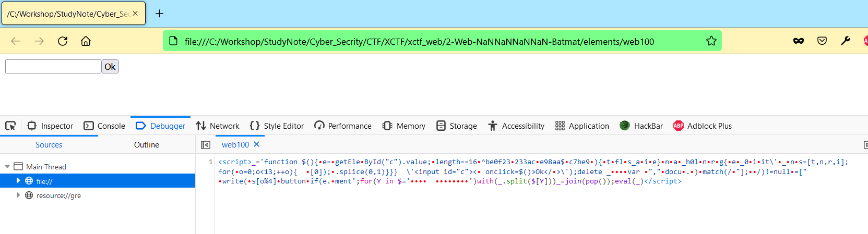The image size is (868, 234).
Task: Bookmark this page with the star icon
Action: [x=711, y=41]
